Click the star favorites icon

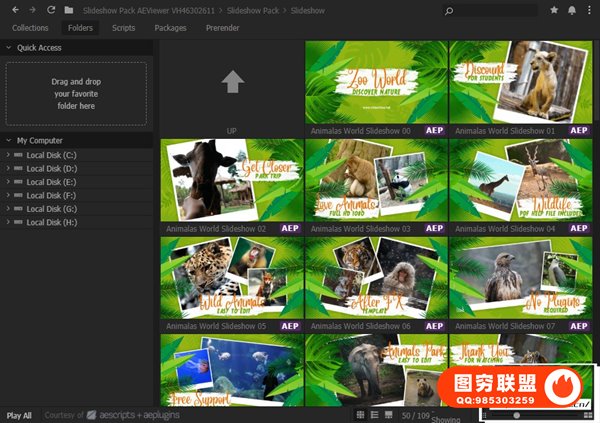[x=555, y=10]
